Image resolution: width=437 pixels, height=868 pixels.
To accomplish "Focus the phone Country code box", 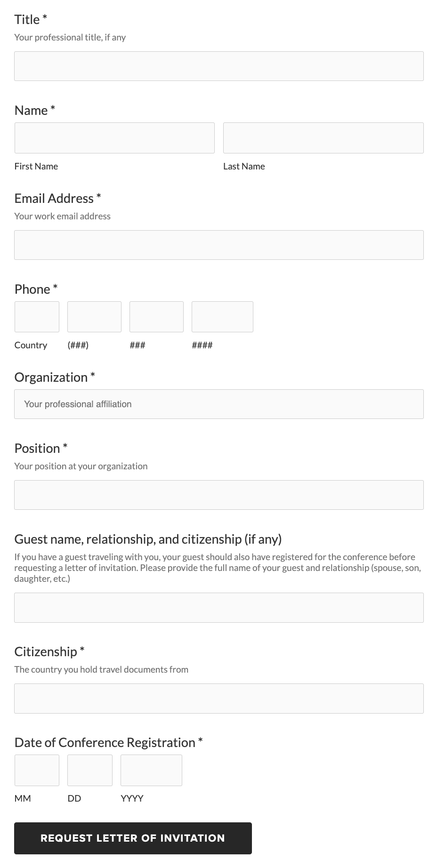I will point(37,317).
